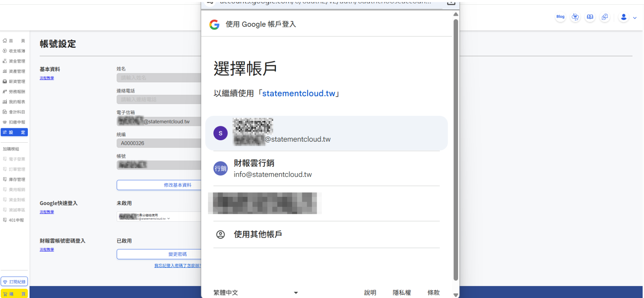644x298 pixels.
Task: Open the 條款 link in dialog footer
Action: [434, 293]
